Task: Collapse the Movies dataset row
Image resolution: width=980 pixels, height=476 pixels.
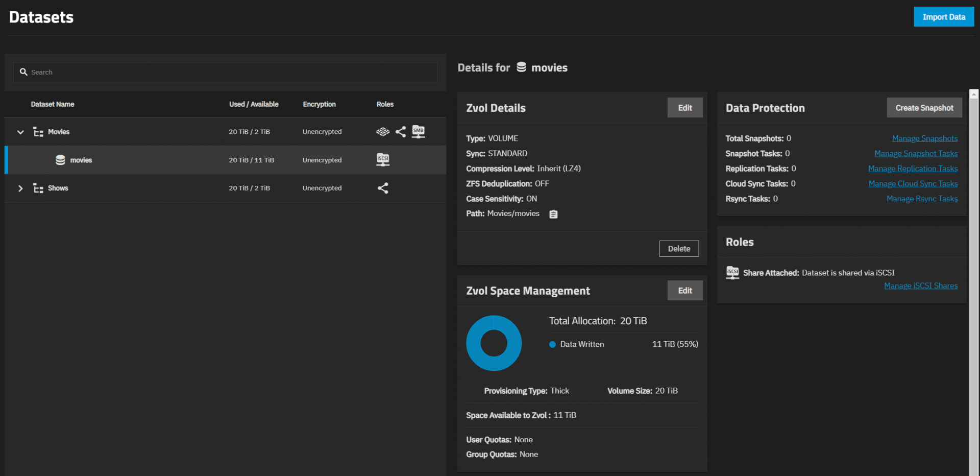Action: tap(20, 132)
